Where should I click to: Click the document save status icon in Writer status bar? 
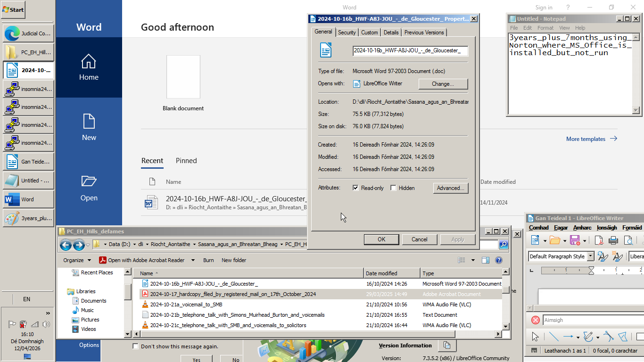click(x=534, y=351)
